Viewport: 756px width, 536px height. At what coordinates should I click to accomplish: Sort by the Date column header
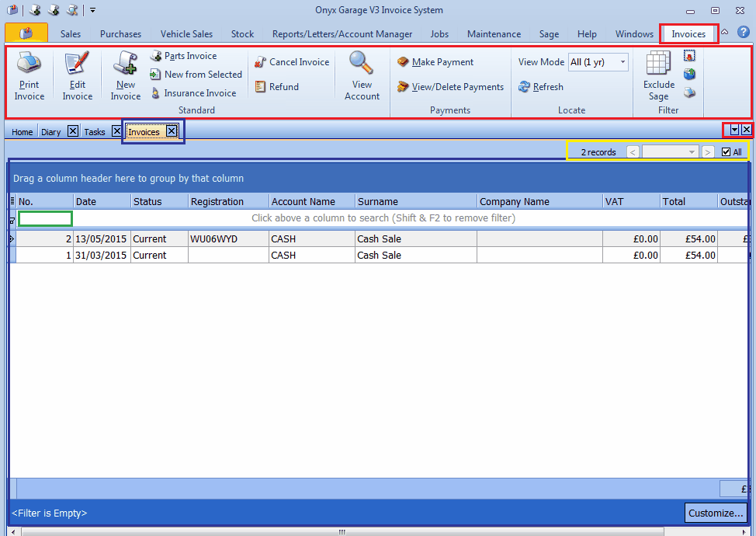[x=102, y=202]
